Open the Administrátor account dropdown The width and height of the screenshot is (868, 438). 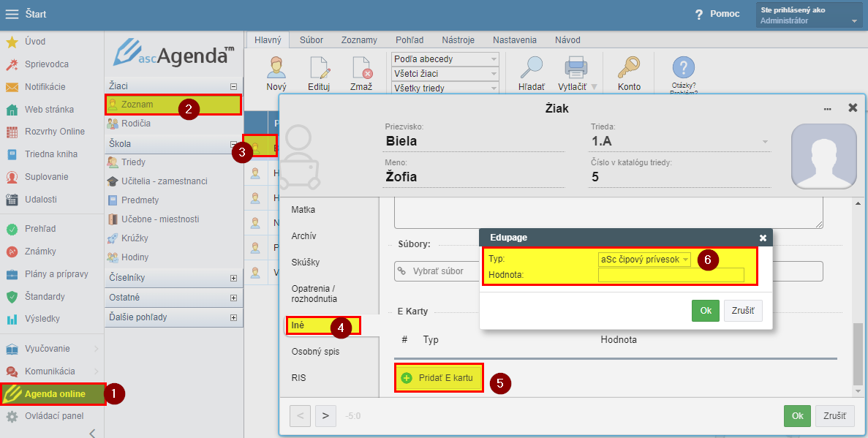[808, 15]
